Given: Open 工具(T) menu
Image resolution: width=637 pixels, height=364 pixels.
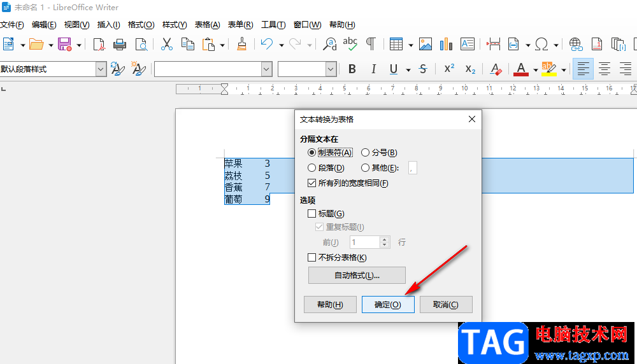Looking at the screenshot, I should click(x=273, y=25).
